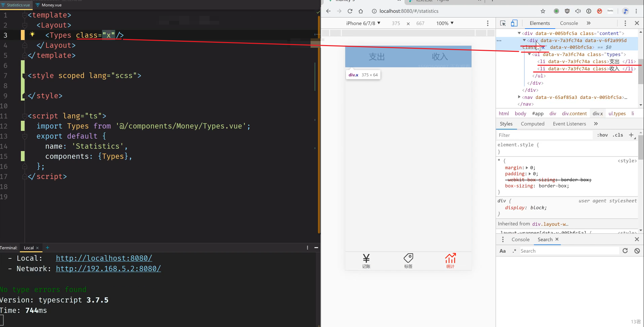The image size is (644, 327).
Task: Open the Console panel tab
Action: [569, 23]
